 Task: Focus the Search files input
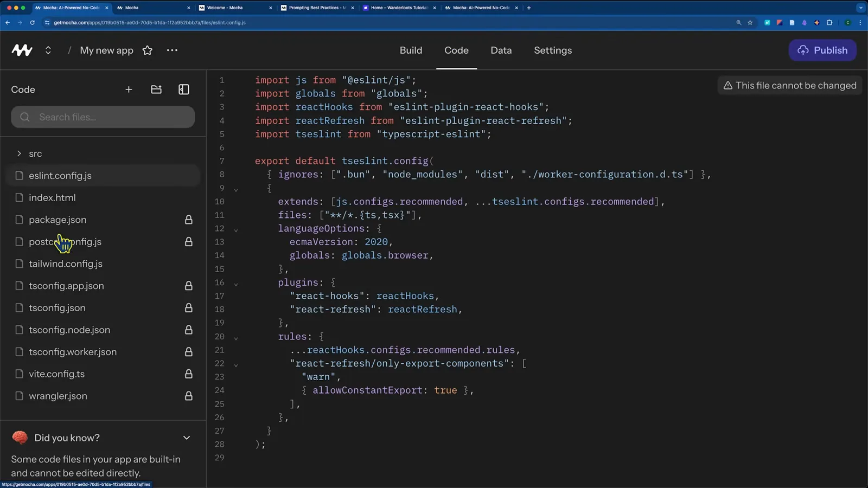coord(103,117)
